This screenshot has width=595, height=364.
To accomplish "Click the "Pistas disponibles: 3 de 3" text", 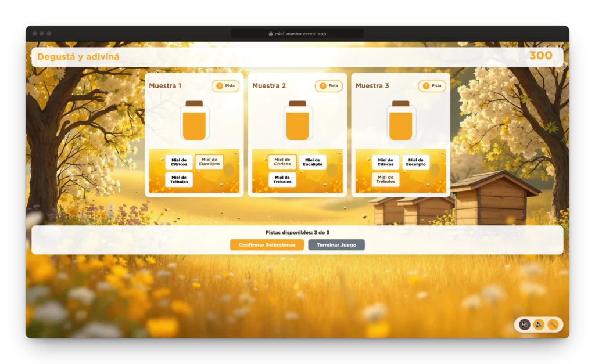I will point(297,232).
